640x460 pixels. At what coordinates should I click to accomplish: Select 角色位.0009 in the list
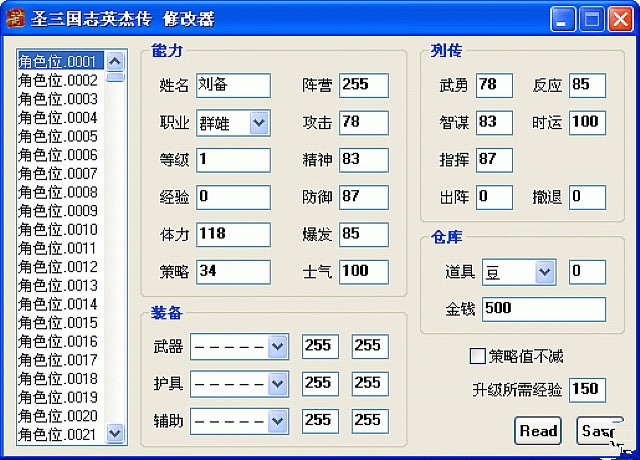(x=60, y=211)
